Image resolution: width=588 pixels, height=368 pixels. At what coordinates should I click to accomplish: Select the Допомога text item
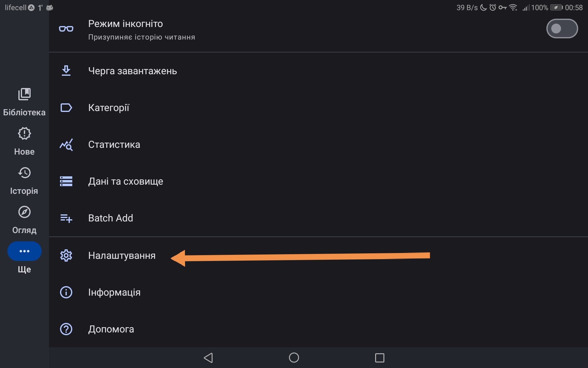(x=111, y=329)
